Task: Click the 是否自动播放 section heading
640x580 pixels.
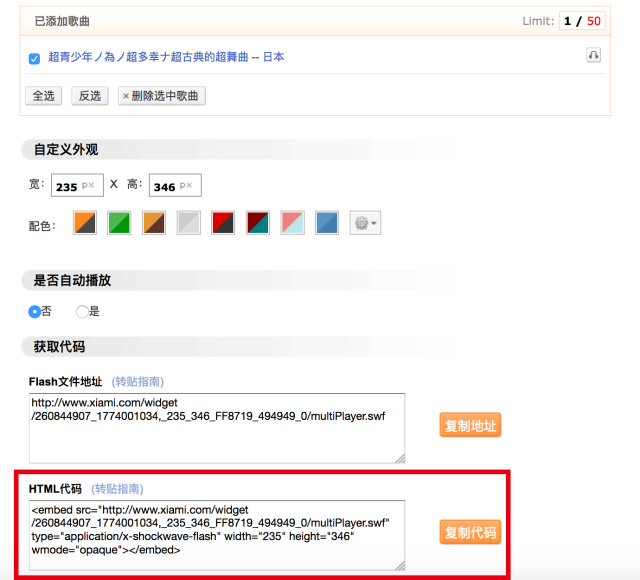Action: pyautogui.click(x=72, y=280)
